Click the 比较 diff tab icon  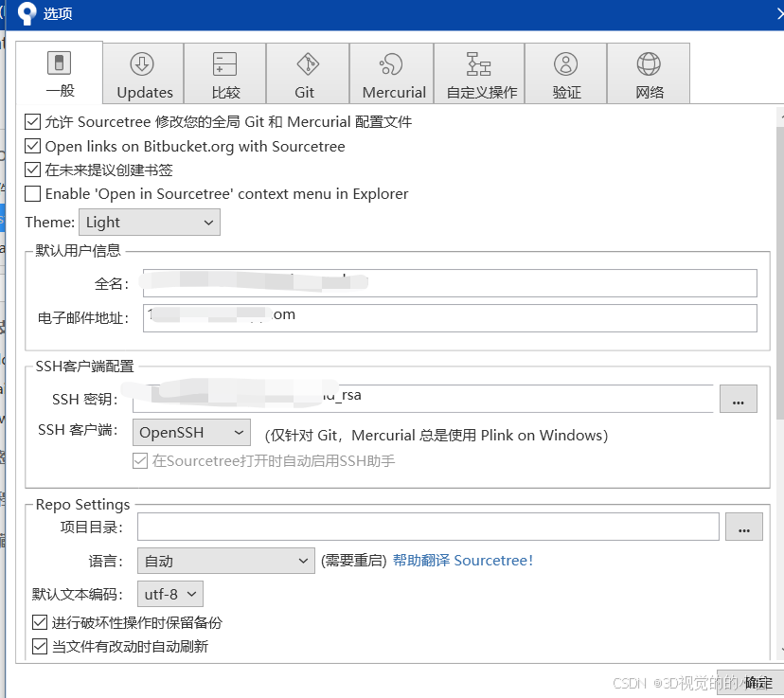tap(224, 64)
